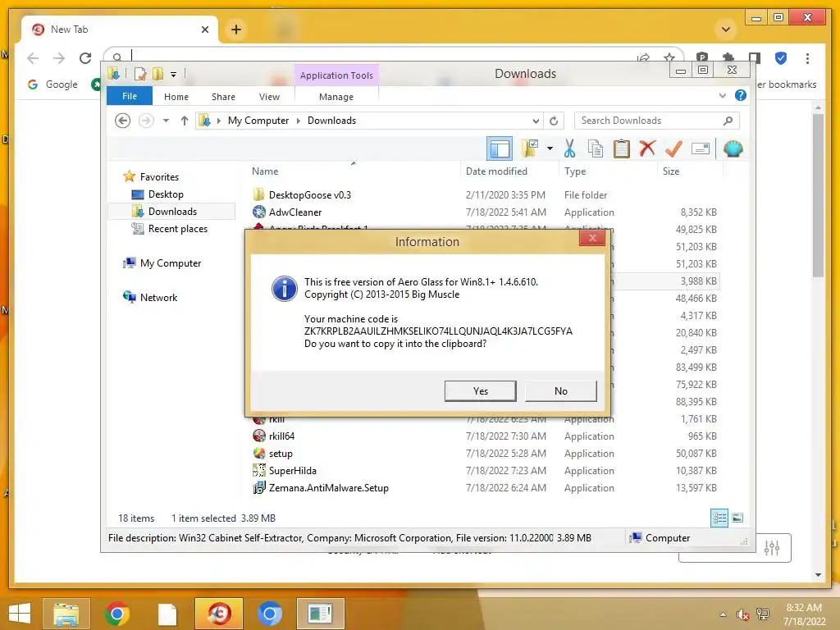Viewport: 840px width, 630px height.
Task: Click No in the Information dialog
Action: (560, 391)
